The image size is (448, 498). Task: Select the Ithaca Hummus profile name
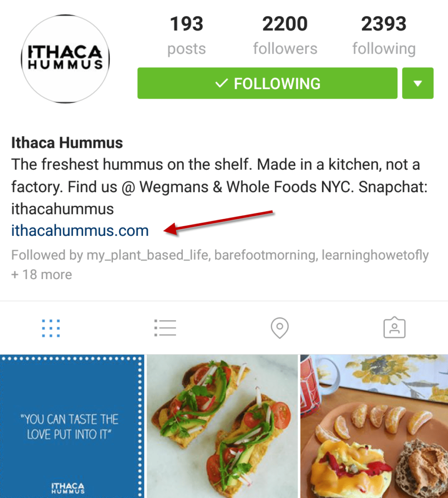[x=67, y=143]
